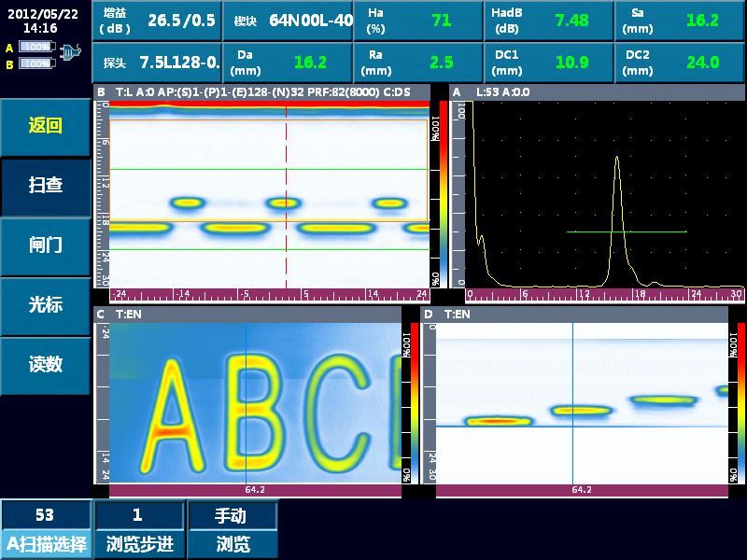Select the 读数 (Readings) menu item
Screen dimensions: 747x560
click(x=45, y=365)
